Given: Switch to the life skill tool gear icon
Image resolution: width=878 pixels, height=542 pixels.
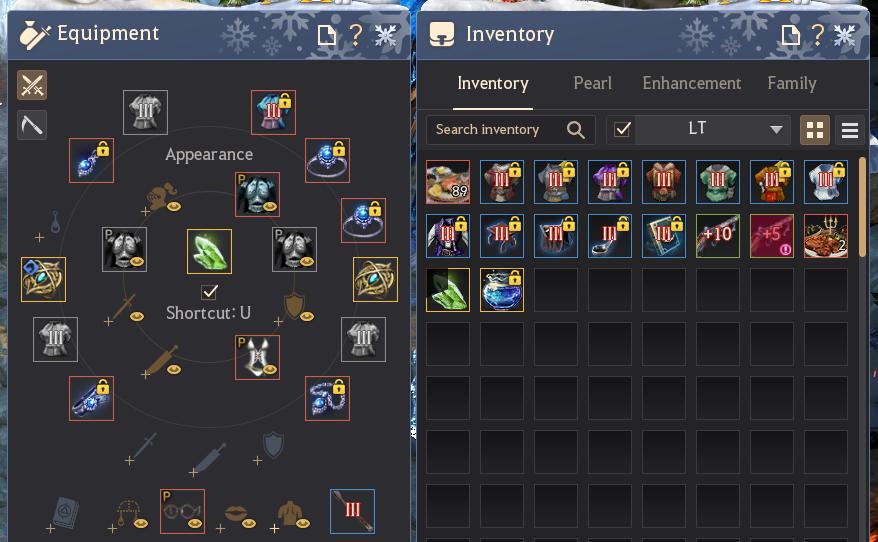Looking at the screenshot, I should (32, 125).
